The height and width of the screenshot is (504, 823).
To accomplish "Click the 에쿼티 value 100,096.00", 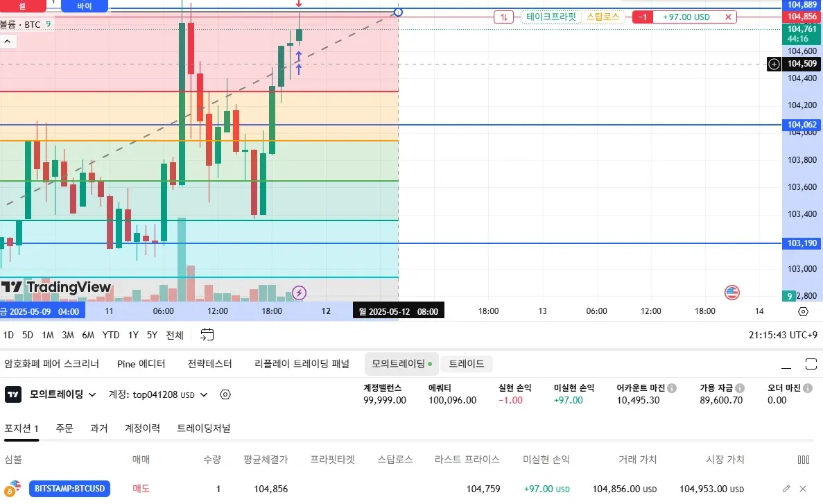I will tap(453, 400).
